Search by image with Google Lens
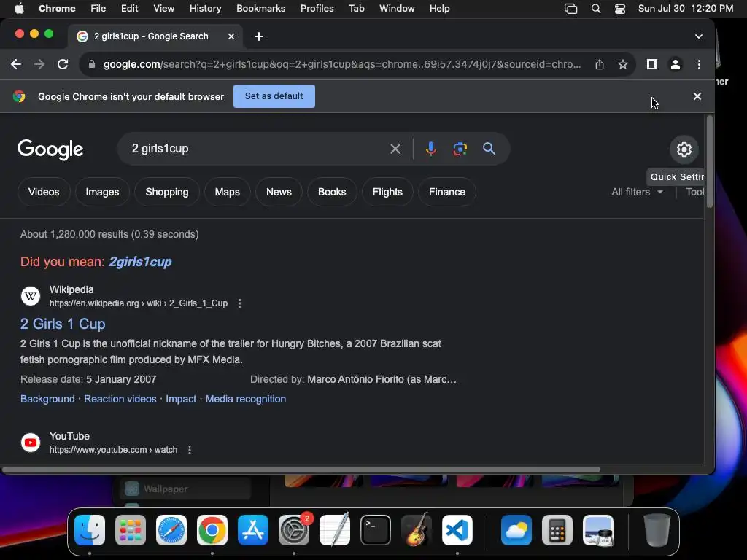Image resolution: width=747 pixels, height=560 pixels. 460,149
